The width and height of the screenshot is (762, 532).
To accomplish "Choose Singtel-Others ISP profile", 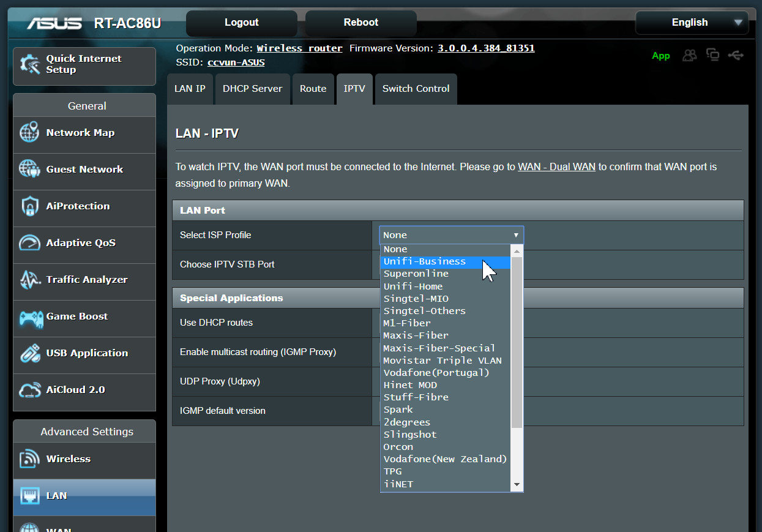I will (446, 311).
